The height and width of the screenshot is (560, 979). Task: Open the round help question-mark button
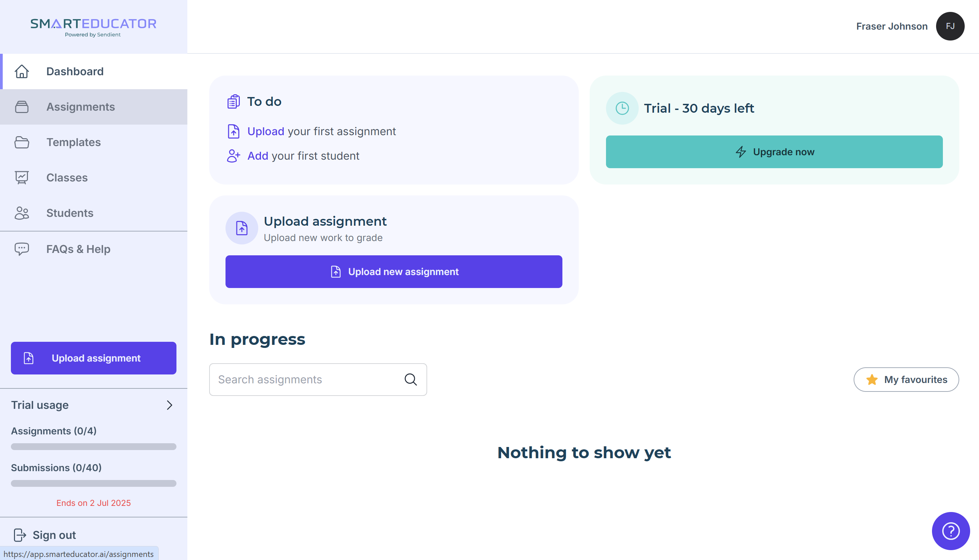coord(950,531)
